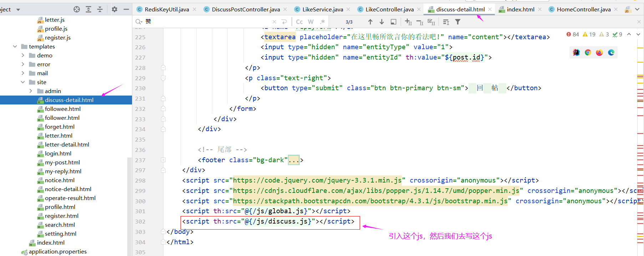This screenshot has width=644, height=256.
Task: Click inside the find search field
Action: [207, 22]
